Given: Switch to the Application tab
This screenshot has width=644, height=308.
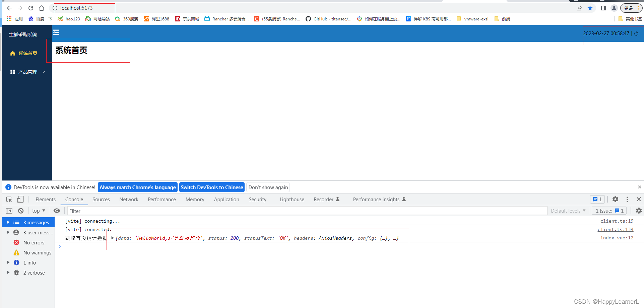Looking at the screenshot, I should point(227,200).
